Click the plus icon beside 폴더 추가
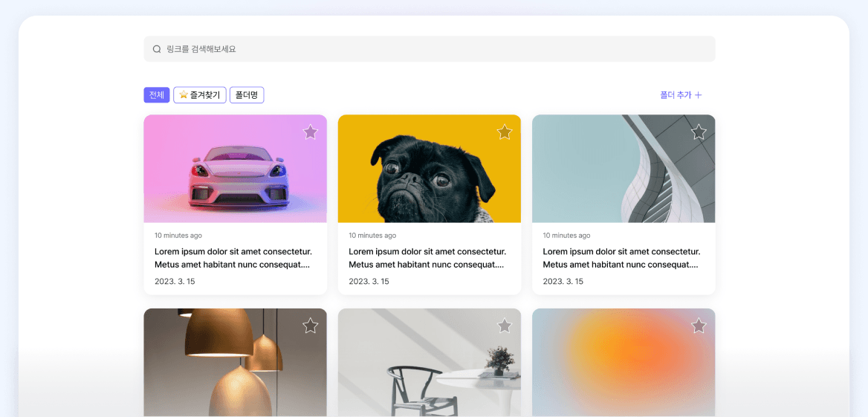This screenshot has width=868, height=417. [699, 95]
